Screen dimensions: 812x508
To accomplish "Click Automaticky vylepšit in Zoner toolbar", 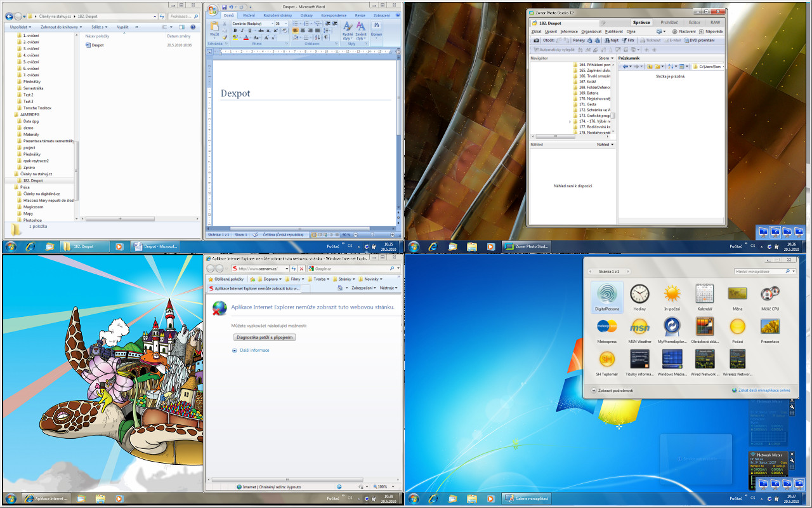I will coord(553,49).
